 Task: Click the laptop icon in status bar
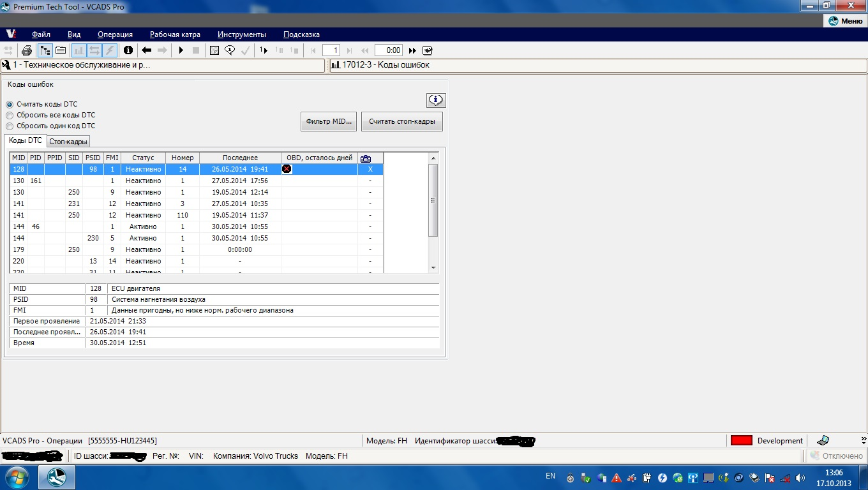click(823, 440)
